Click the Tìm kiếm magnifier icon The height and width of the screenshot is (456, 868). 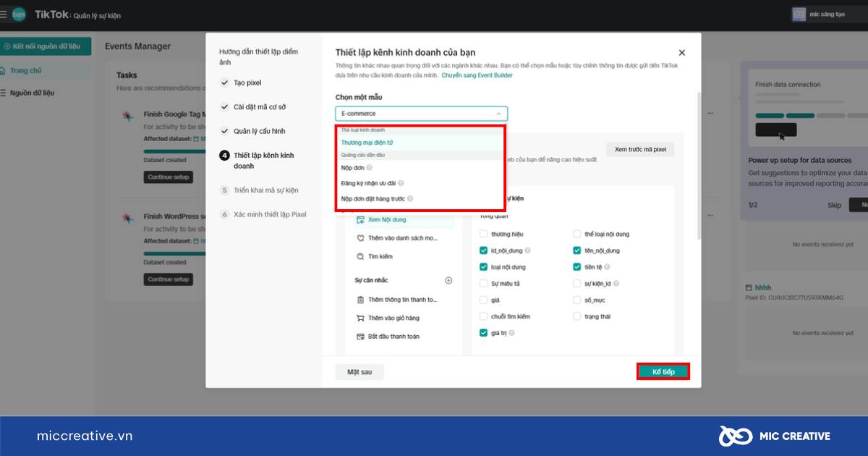click(360, 256)
